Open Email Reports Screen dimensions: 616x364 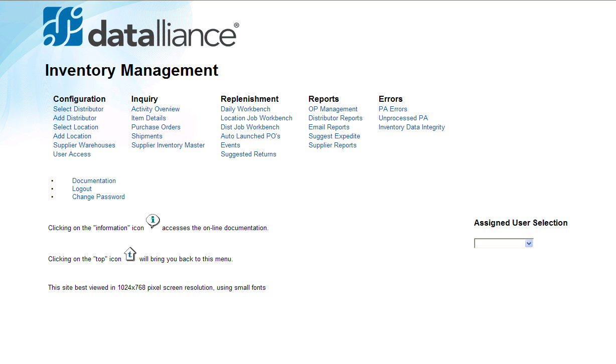329,127
